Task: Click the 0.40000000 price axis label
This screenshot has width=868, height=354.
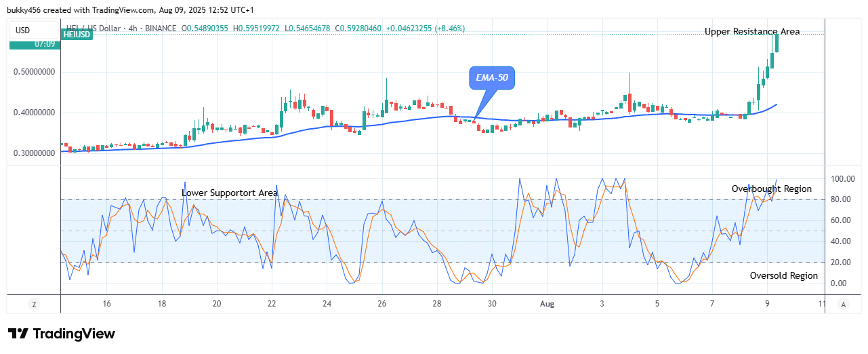Action: (x=36, y=113)
